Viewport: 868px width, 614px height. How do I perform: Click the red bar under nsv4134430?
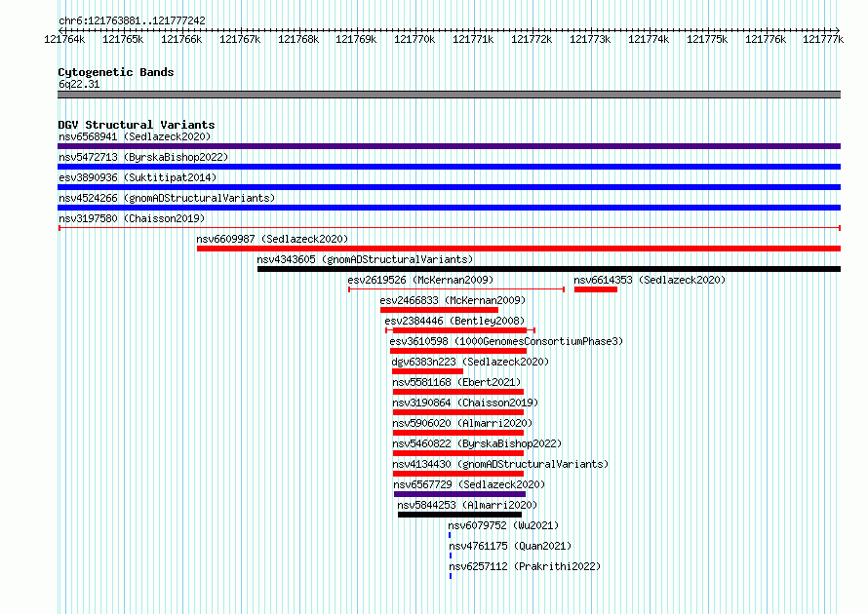[x=458, y=474]
